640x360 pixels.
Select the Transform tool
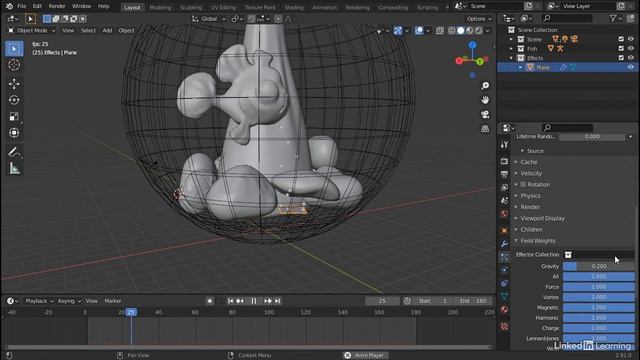(14, 133)
